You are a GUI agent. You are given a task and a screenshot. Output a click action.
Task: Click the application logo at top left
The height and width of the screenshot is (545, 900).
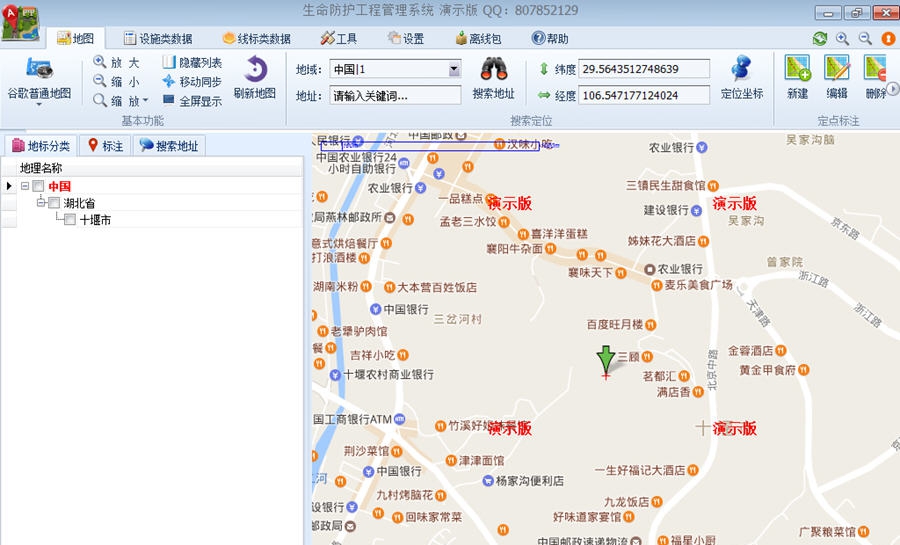tap(20, 23)
